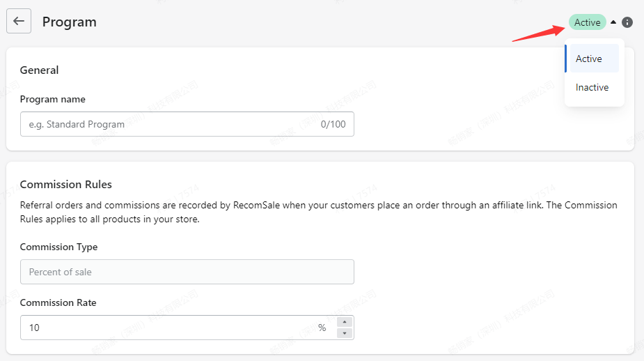Collapse the status dropdown caret
The width and height of the screenshot is (644, 361).
point(613,22)
